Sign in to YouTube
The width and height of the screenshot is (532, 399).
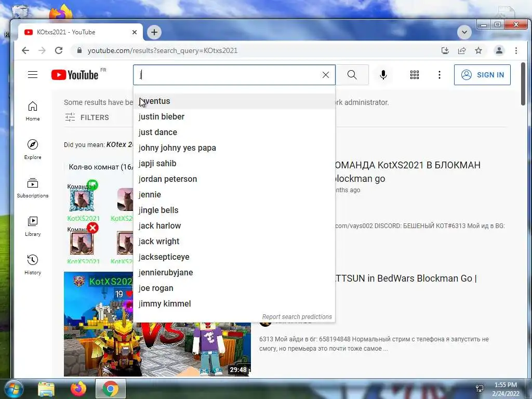(482, 75)
